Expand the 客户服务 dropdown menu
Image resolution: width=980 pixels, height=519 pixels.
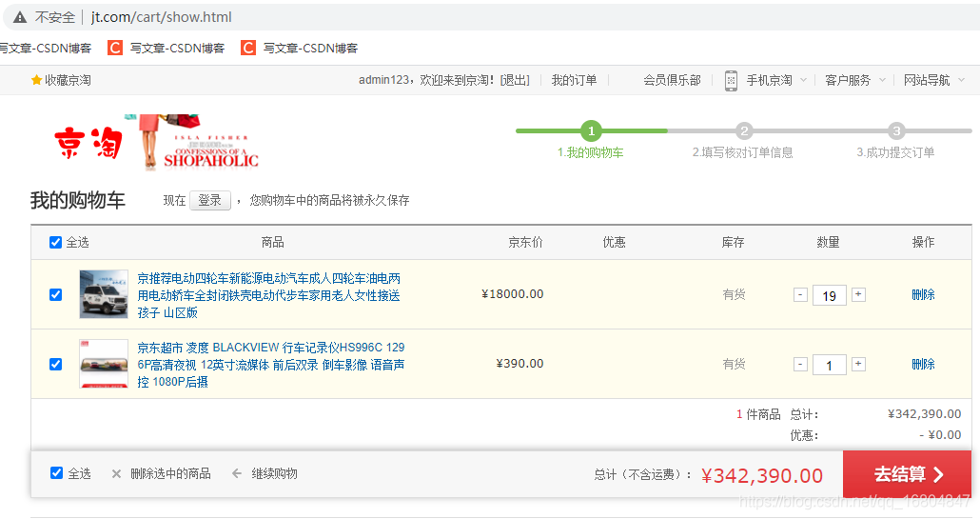(882, 80)
